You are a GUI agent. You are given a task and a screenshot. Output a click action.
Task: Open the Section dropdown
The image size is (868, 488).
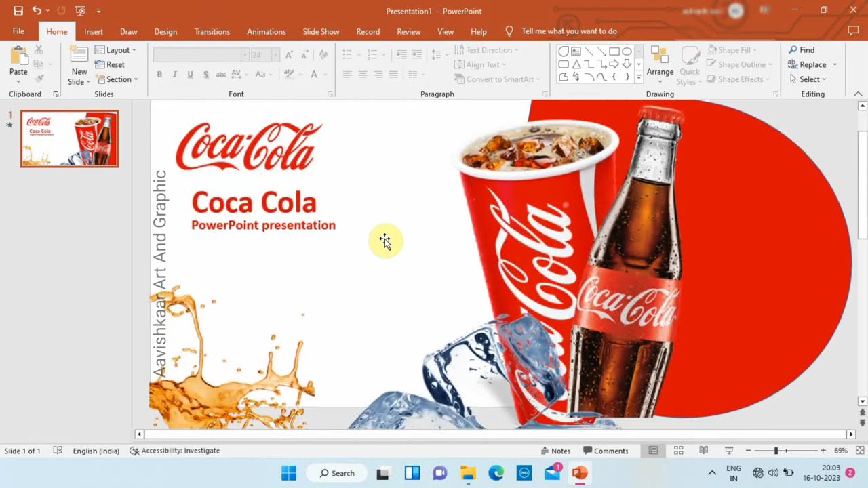pyautogui.click(x=117, y=79)
